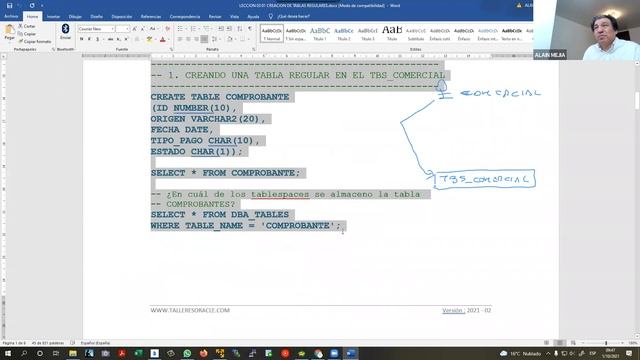This screenshot has width=640, height=360.
Task: Increase font size with the grow icon
Action: pos(135,29)
